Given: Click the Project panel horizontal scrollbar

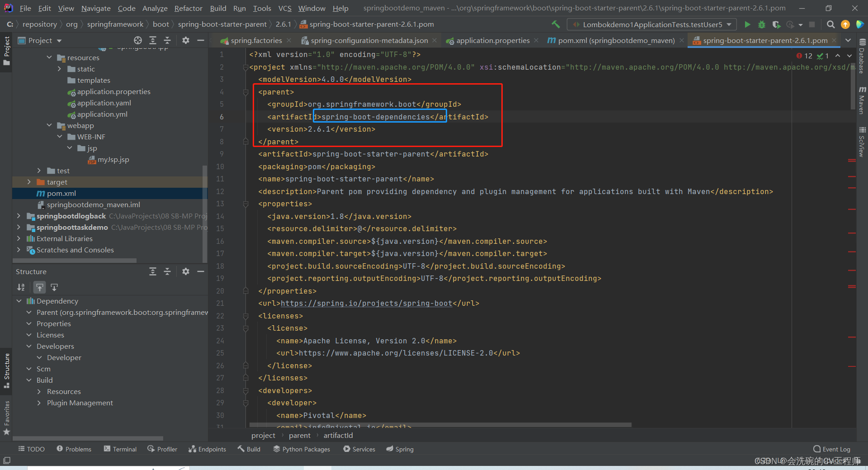Looking at the screenshot, I should tap(75, 261).
